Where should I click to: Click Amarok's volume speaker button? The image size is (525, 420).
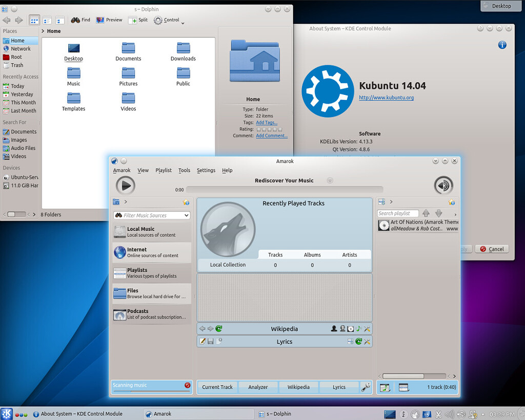(x=443, y=185)
